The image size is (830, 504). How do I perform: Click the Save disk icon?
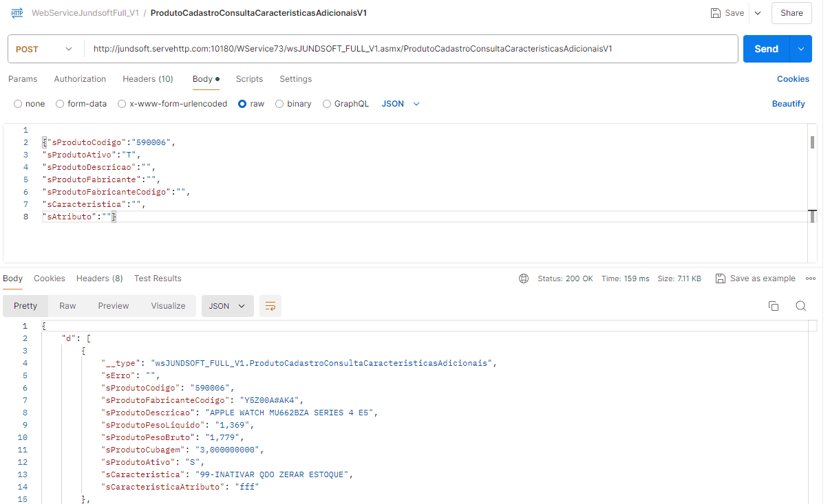click(x=716, y=13)
